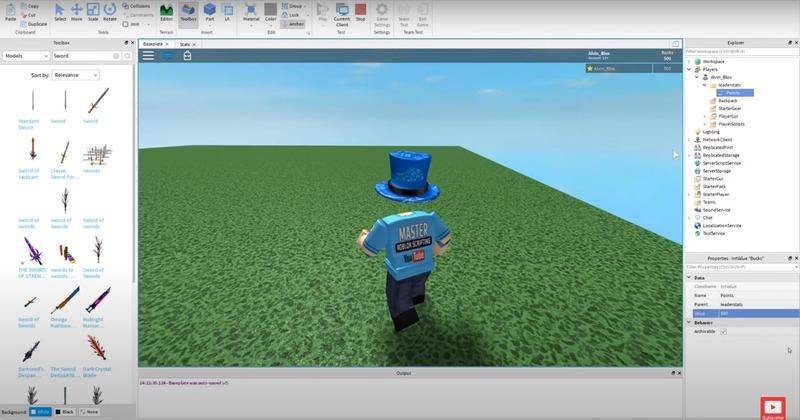Expand the PlayerGui node

click(705, 116)
